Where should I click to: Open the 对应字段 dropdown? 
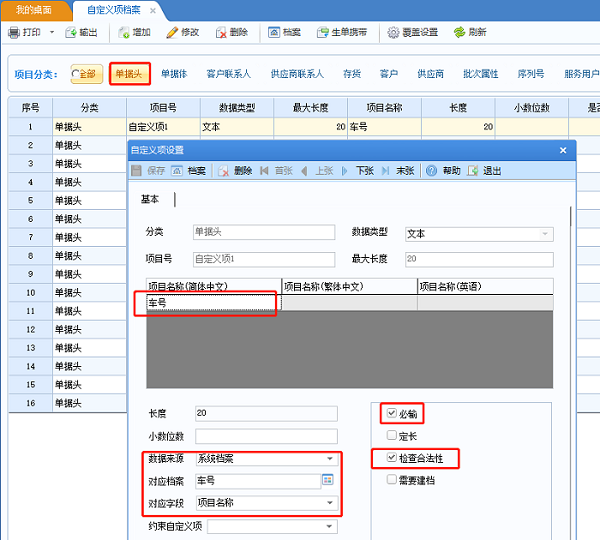329,503
